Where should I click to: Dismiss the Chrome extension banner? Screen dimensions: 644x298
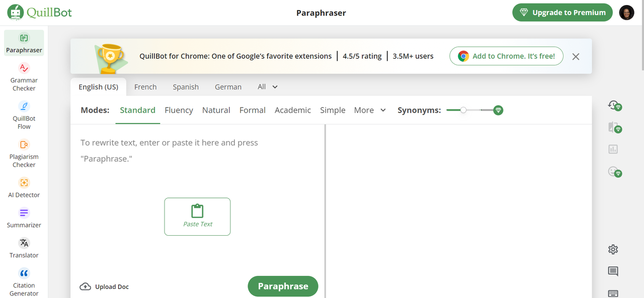point(576,56)
